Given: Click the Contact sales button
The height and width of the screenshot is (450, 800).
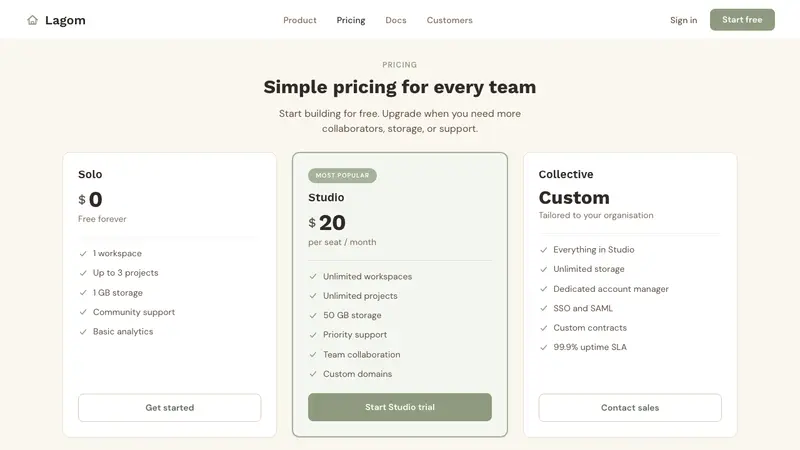Looking at the screenshot, I should tap(630, 408).
